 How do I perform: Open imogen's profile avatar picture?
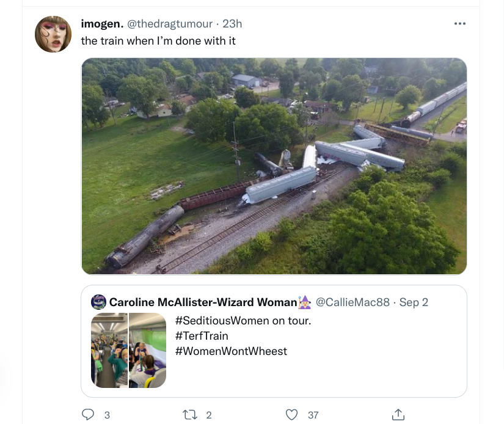[54, 34]
